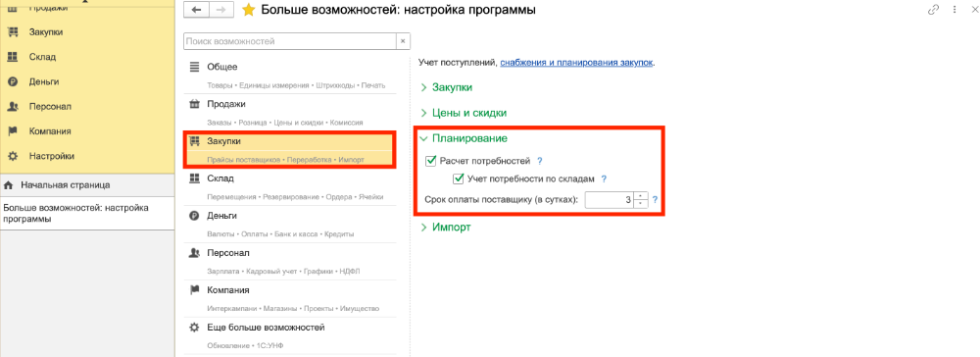Click the Компания flag icon in settings list
The width and height of the screenshot is (980, 357).
click(194, 290)
